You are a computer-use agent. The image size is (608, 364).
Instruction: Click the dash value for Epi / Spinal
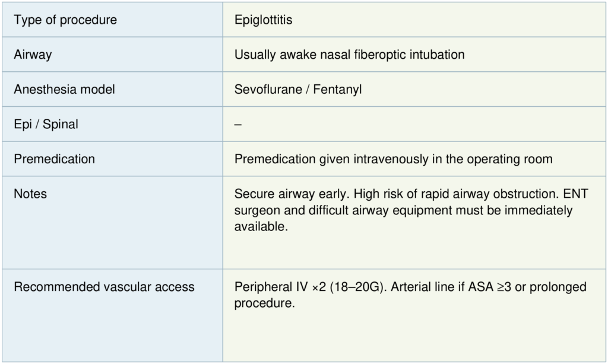click(x=237, y=125)
